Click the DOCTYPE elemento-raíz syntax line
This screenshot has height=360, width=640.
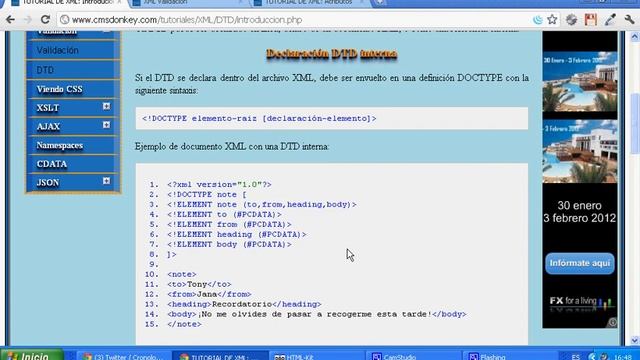tap(259, 118)
